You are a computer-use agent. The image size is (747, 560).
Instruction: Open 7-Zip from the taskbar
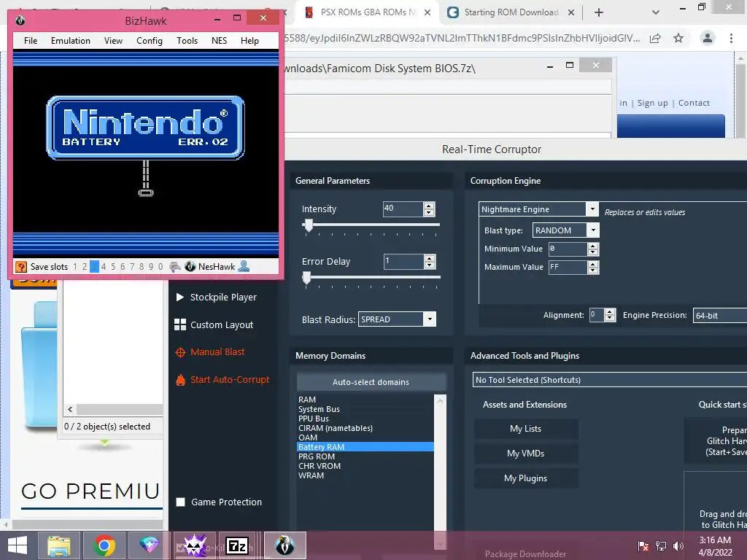(x=237, y=545)
